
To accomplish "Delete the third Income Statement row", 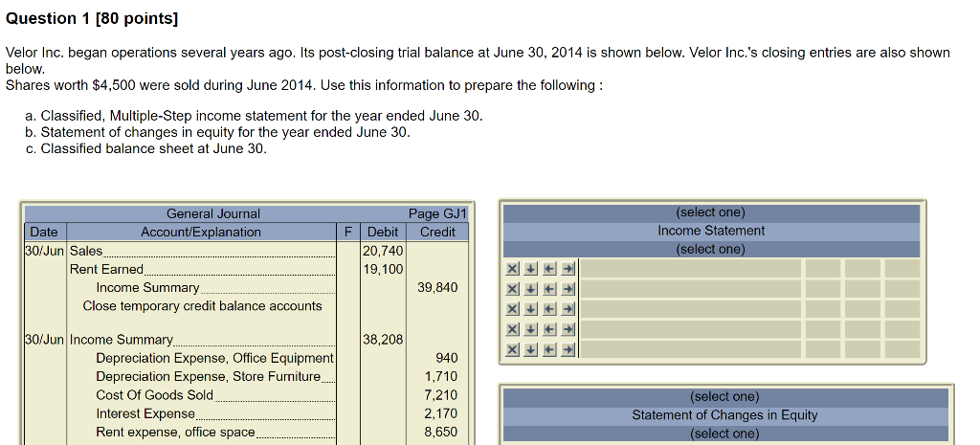I will coord(512,309).
